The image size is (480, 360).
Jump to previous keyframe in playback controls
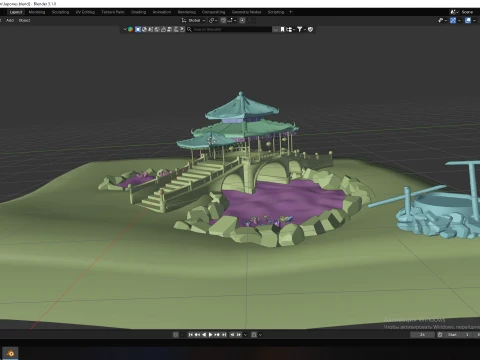click(x=197, y=335)
